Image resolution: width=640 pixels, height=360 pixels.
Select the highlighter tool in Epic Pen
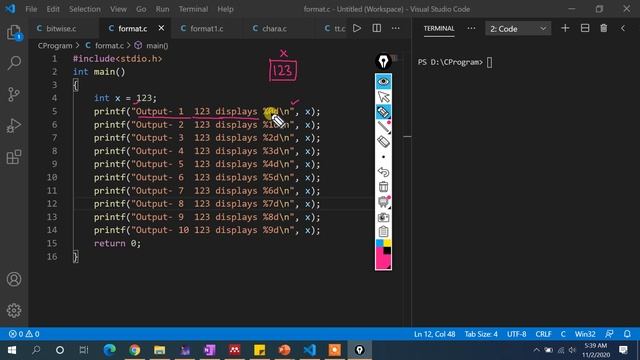(383, 112)
